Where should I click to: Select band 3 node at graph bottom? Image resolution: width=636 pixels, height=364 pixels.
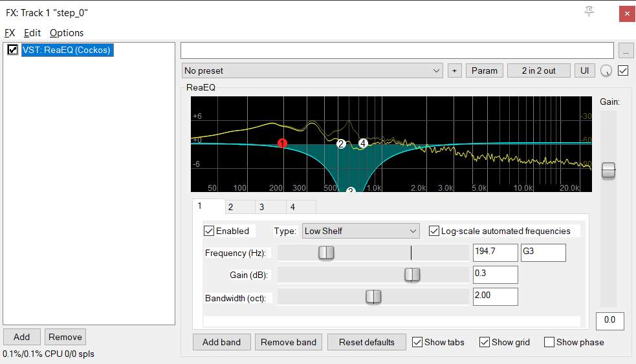tap(351, 191)
